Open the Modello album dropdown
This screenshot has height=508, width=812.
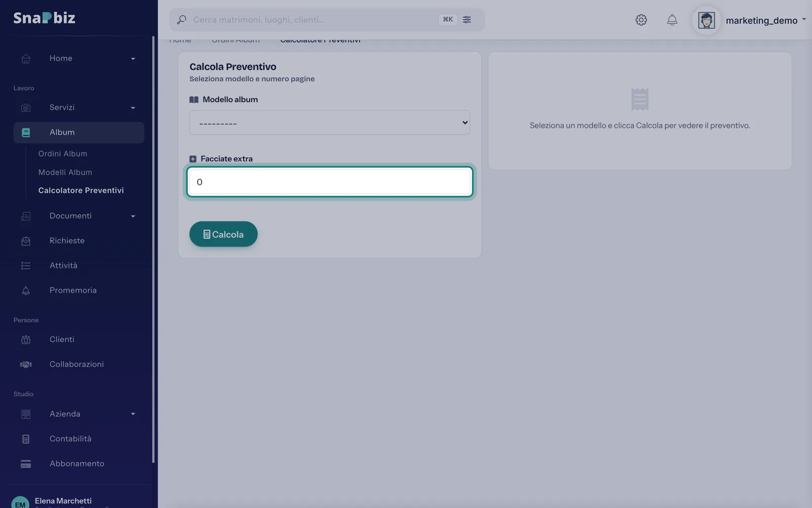pos(330,122)
